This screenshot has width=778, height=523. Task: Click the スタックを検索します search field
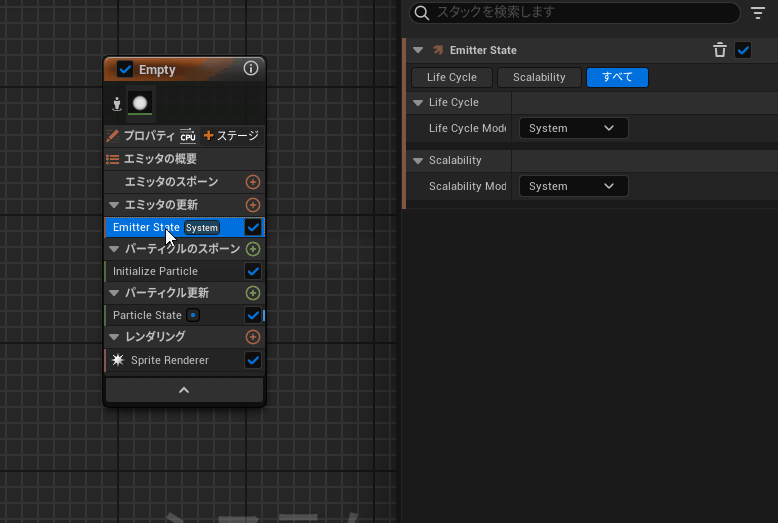click(575, 13)
